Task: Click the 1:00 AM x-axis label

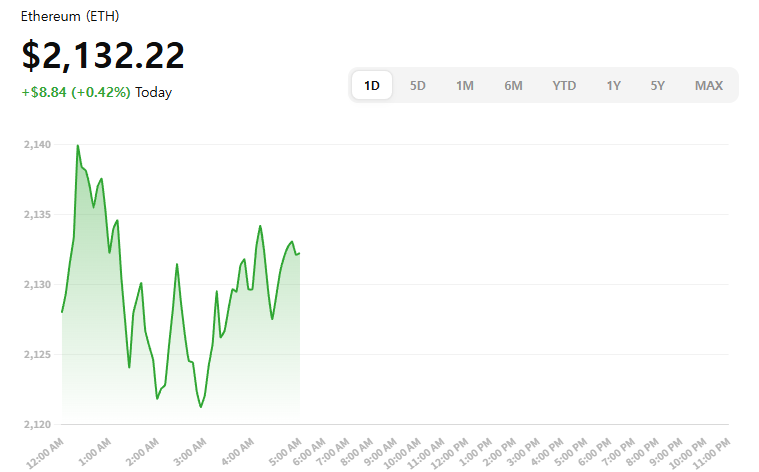Action: point(94,452)
